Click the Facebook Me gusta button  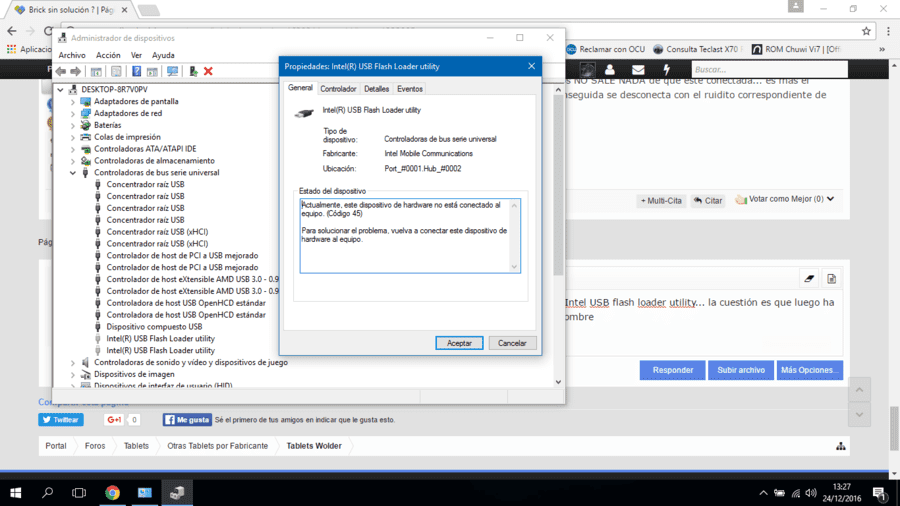[187, 420]
